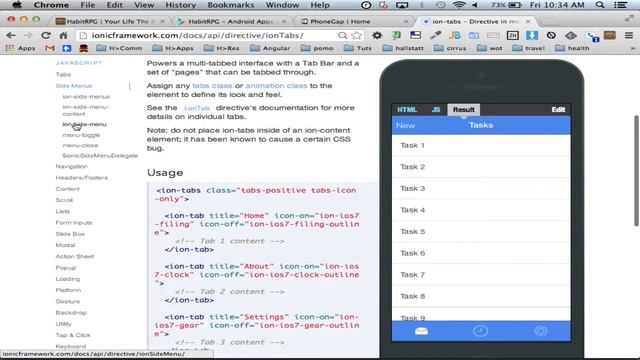Click the JB extension icon
This screenshot has width=640, height=360.
(x=454, y=36)
